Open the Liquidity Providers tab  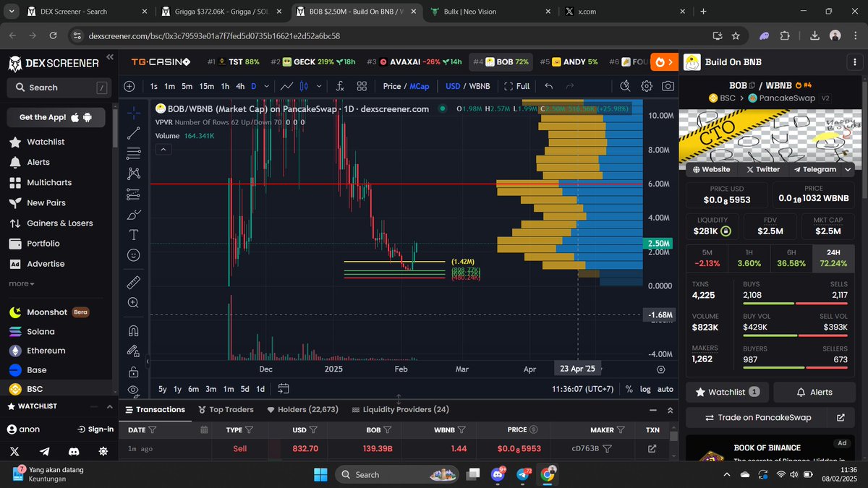[400, 409]
